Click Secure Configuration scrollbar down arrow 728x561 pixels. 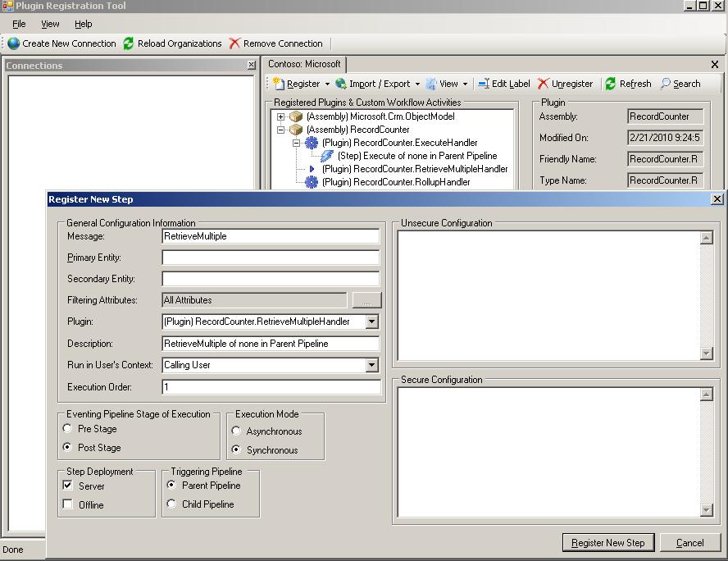click(706, 510)
